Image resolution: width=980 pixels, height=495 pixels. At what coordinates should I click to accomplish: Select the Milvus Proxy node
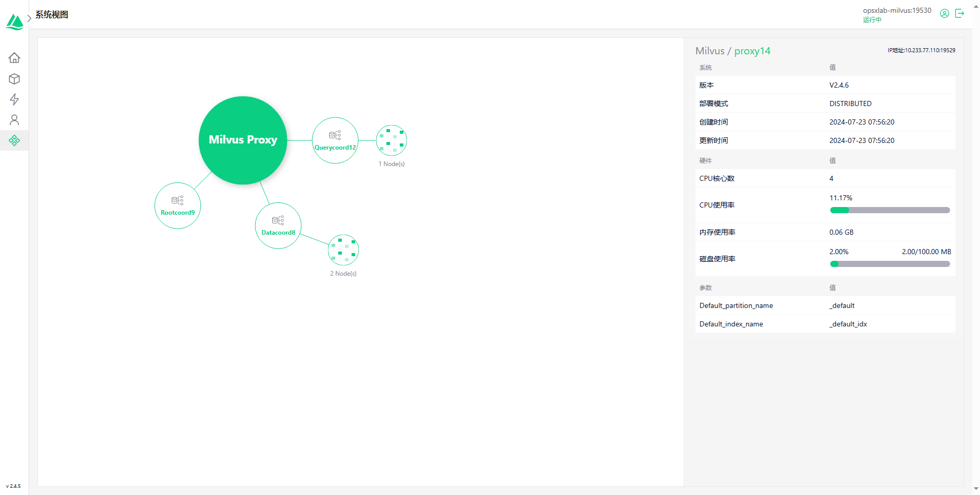[x=243, y=140]
